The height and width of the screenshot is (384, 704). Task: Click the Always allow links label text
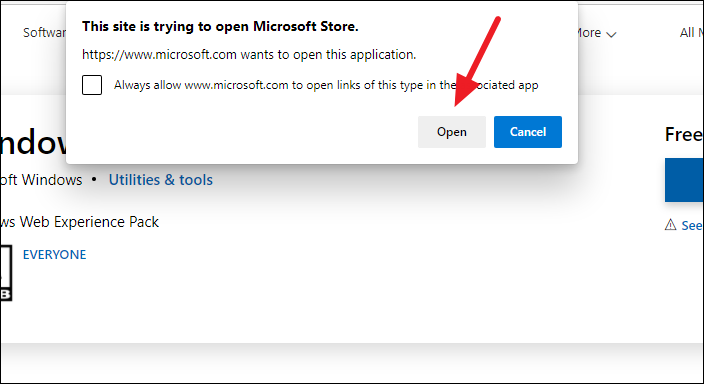(326, 85)
